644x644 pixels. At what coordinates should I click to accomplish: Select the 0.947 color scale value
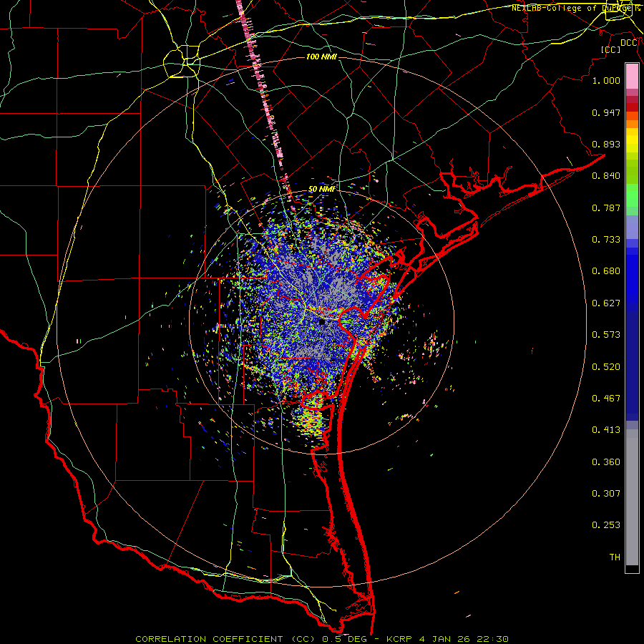606,112
